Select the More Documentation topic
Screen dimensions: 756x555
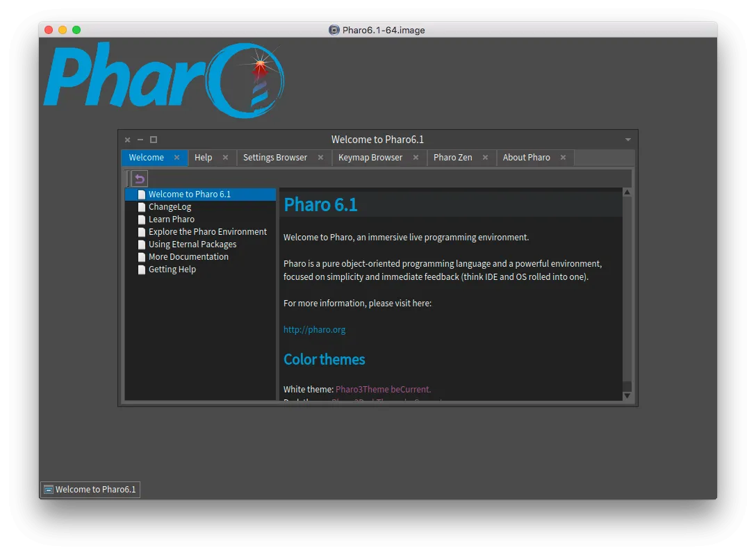click(200, 257)
